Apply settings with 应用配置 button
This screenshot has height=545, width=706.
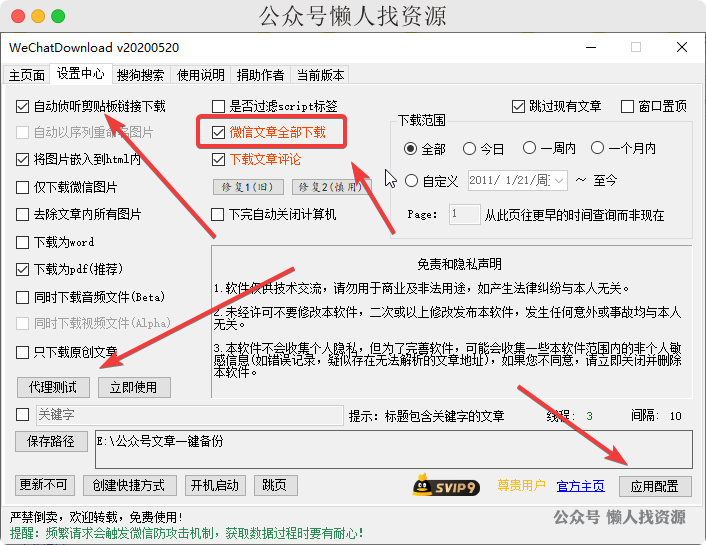click(x=655, y=486)
